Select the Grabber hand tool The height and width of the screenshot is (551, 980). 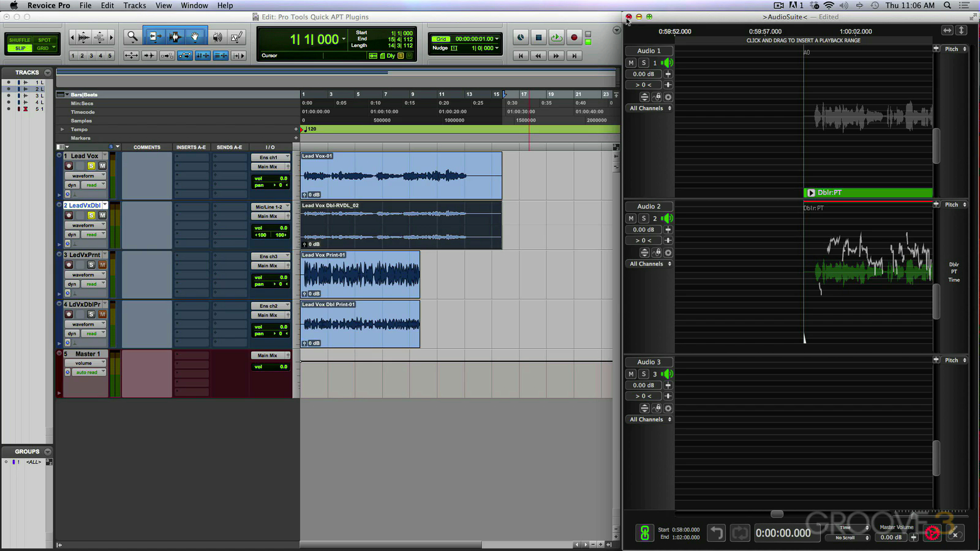click(x=195, y=37)
